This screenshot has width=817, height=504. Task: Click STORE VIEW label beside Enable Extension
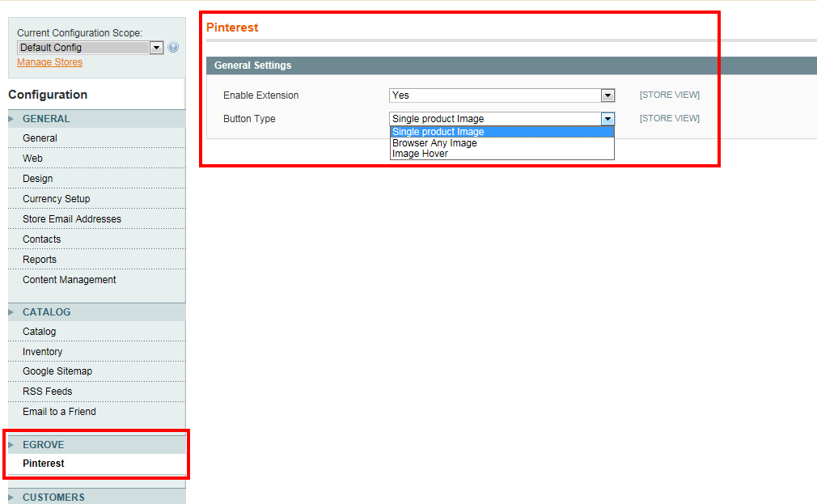(670, 95)
